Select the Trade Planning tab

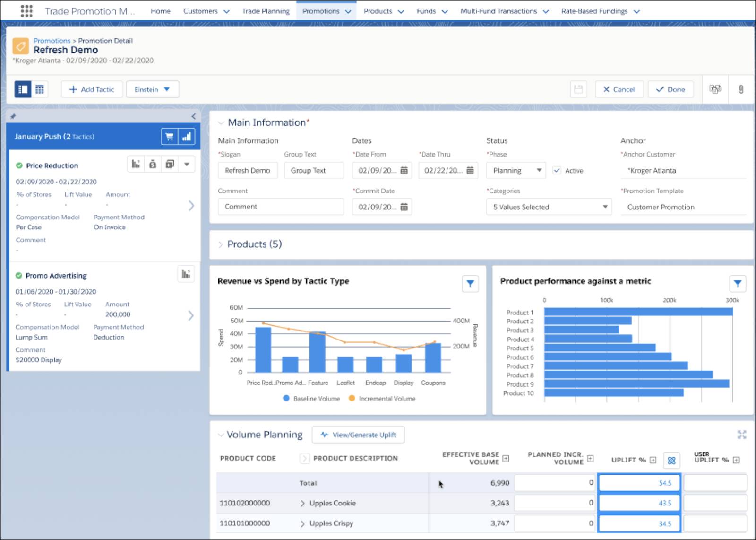coord(265,11)
